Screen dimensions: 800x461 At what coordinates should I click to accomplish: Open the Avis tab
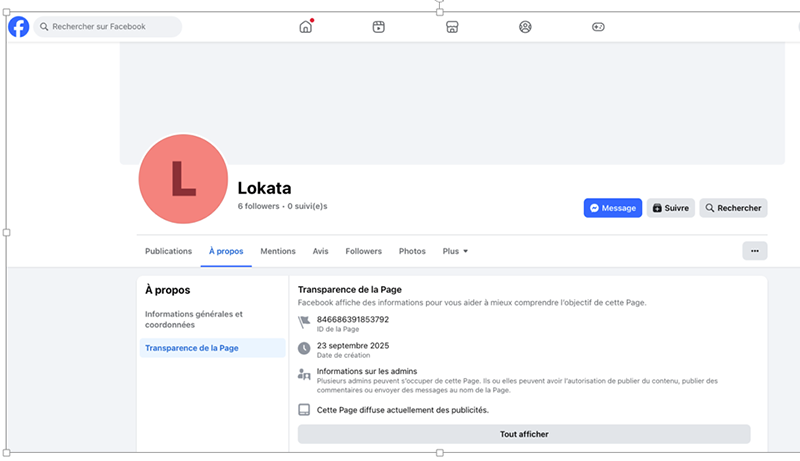320,251
